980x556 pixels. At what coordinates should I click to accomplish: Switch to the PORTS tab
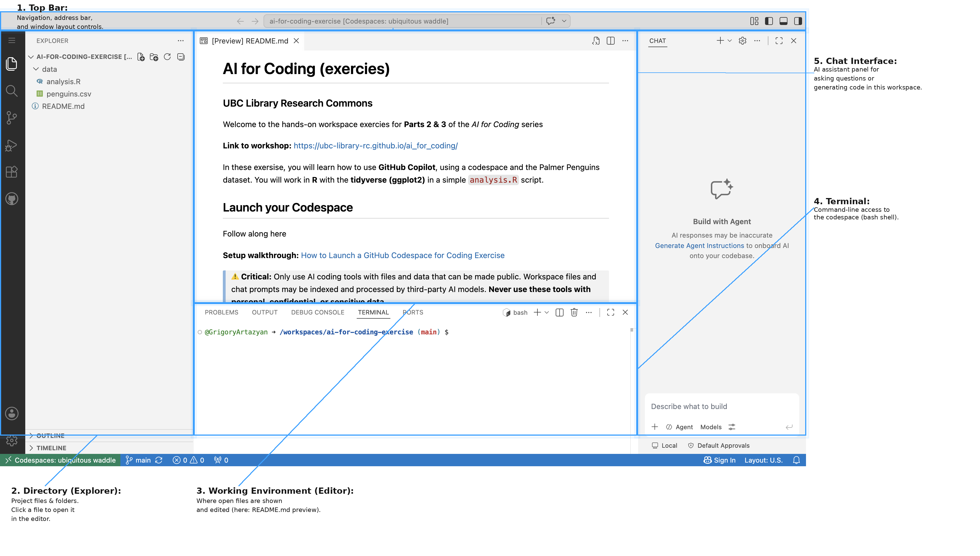[x=413, y=313]
